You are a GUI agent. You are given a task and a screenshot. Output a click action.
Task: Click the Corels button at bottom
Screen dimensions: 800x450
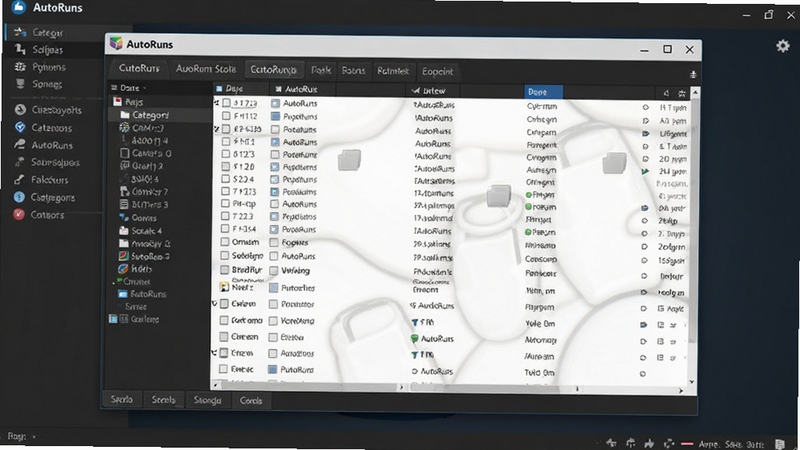point(251,401)
